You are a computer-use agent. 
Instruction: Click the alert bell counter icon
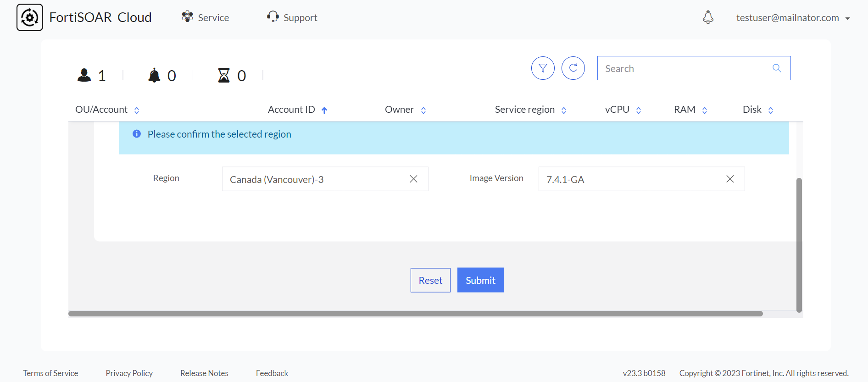[x=154, y=75]
